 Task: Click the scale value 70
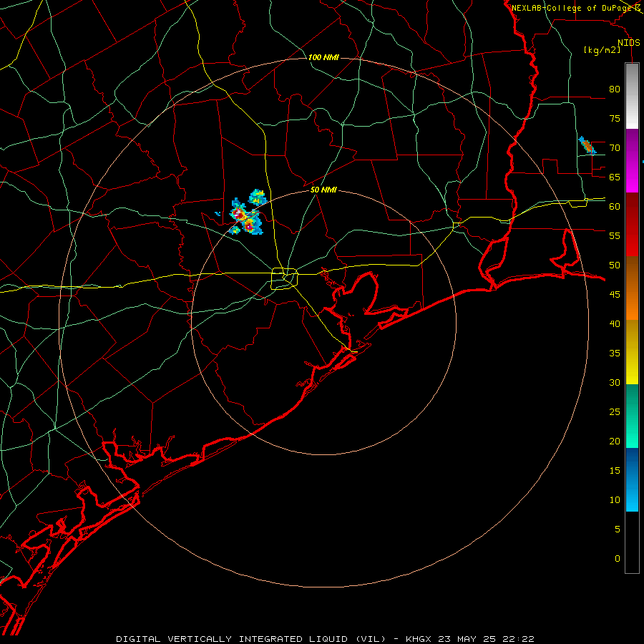pyautogui.click(x=615, y=148)
